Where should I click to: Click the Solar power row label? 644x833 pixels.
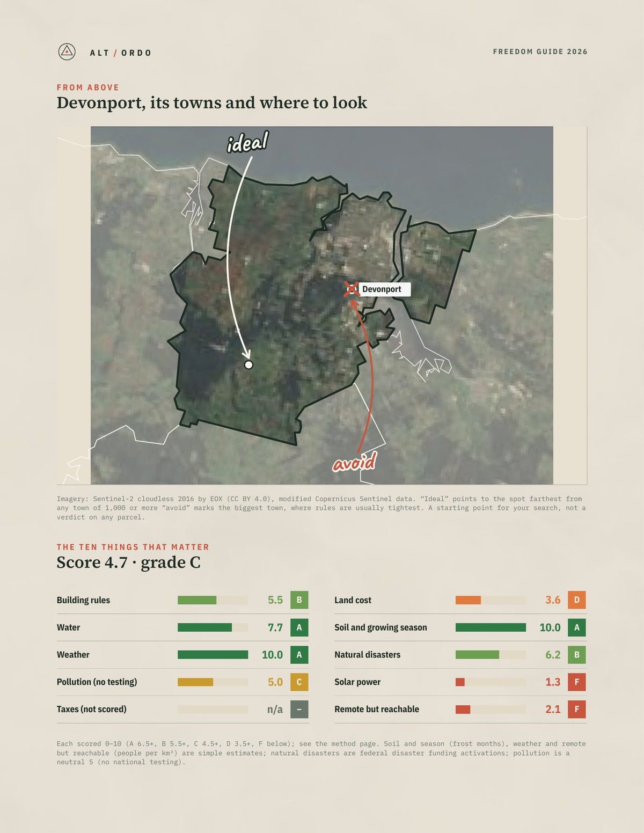[357, 682]
